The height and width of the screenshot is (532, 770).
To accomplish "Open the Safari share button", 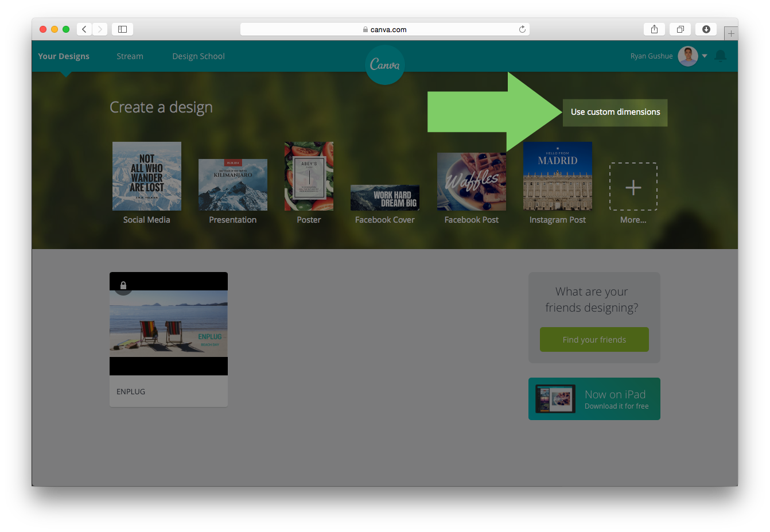I will pyautogui.click(x=654, y=29).
